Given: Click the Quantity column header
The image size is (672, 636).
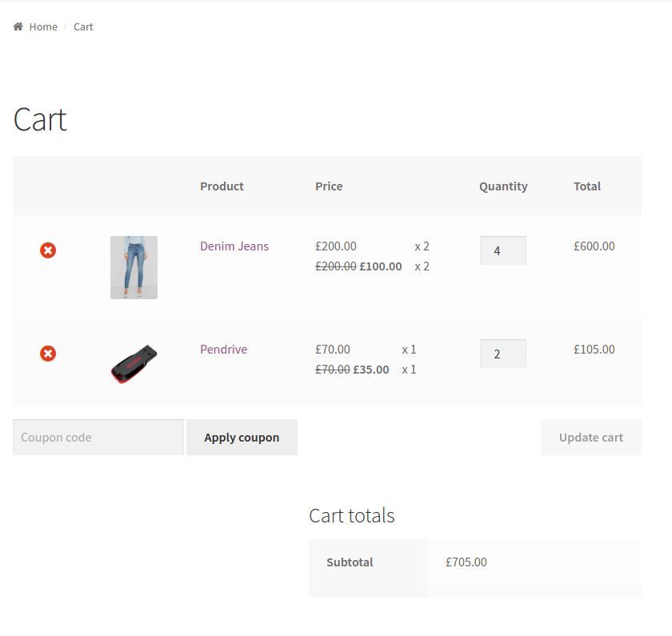Looking at the screenshot, I should point(503,186).
